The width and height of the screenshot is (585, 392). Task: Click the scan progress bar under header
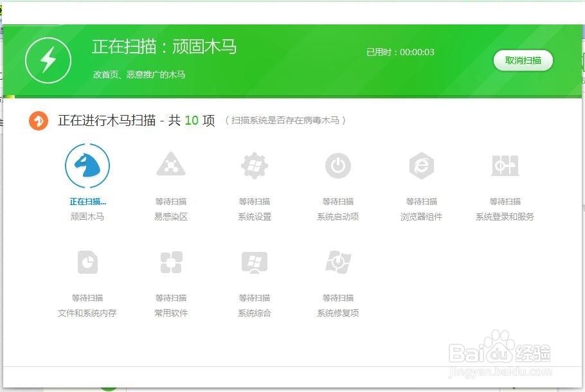click(x=292, y=97)
